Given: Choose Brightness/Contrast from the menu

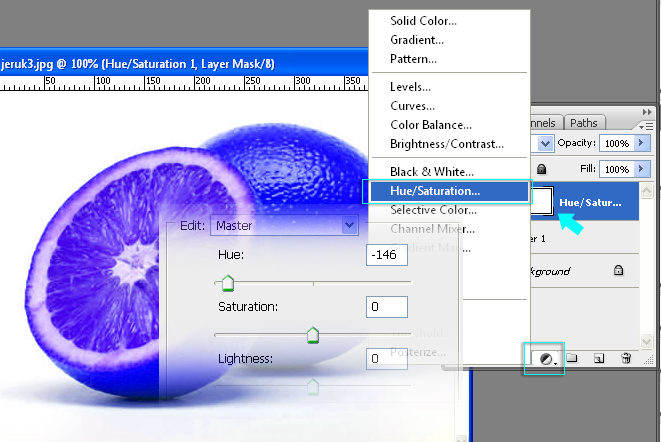Looking at the screenshot, I should (447, 144).
